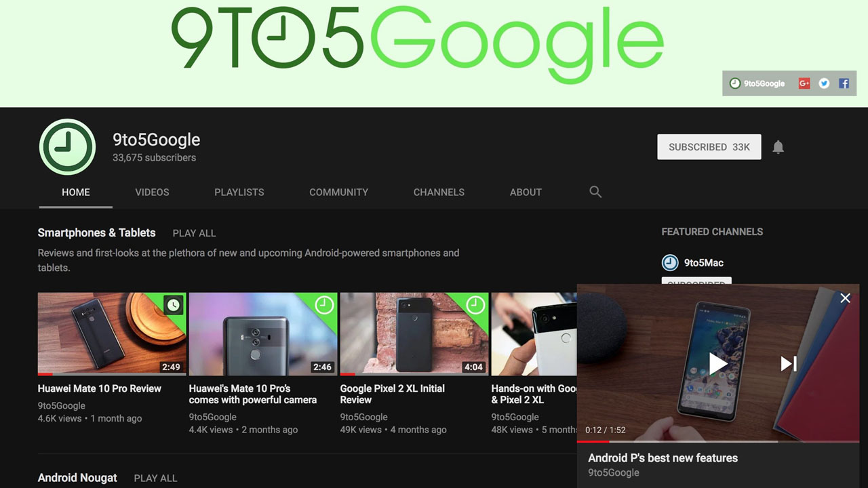Open the ABOUT tab
Screen dimensions: 868x488
tap(526, 192)
